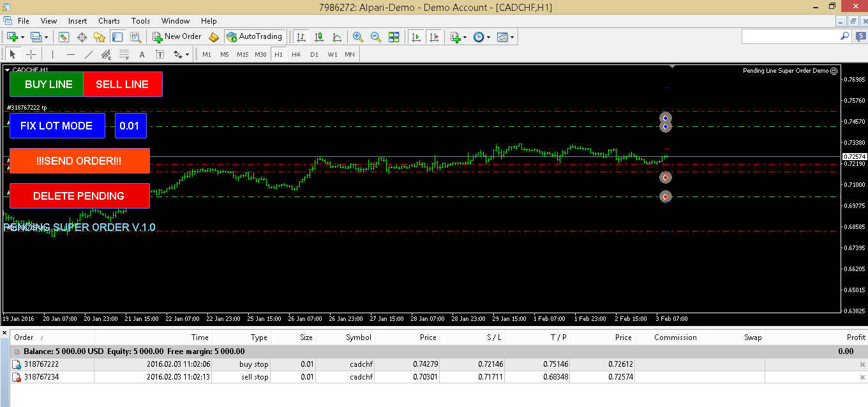868x407 pixels.
Task: Tile chart windows icon
Action: 394,37
